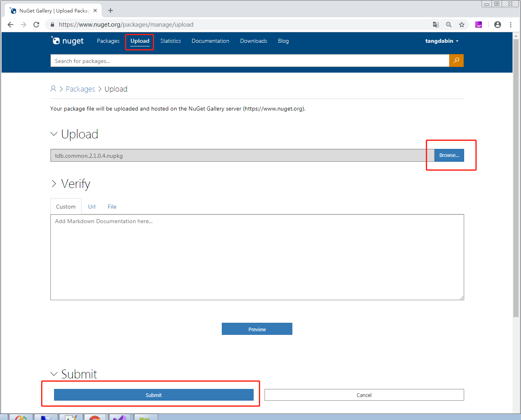The image size is (521, 420).
Task: Reload the NuGet upload page
Action: click(x=36, y=25)
